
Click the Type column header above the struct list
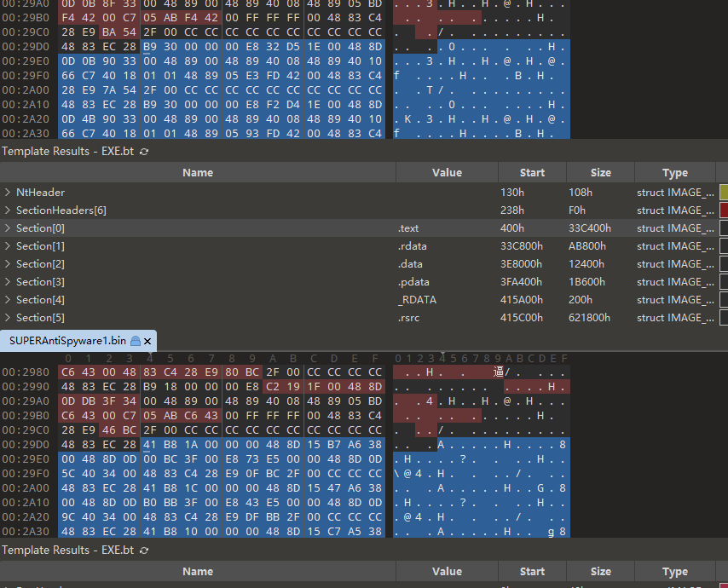point(675,173)
